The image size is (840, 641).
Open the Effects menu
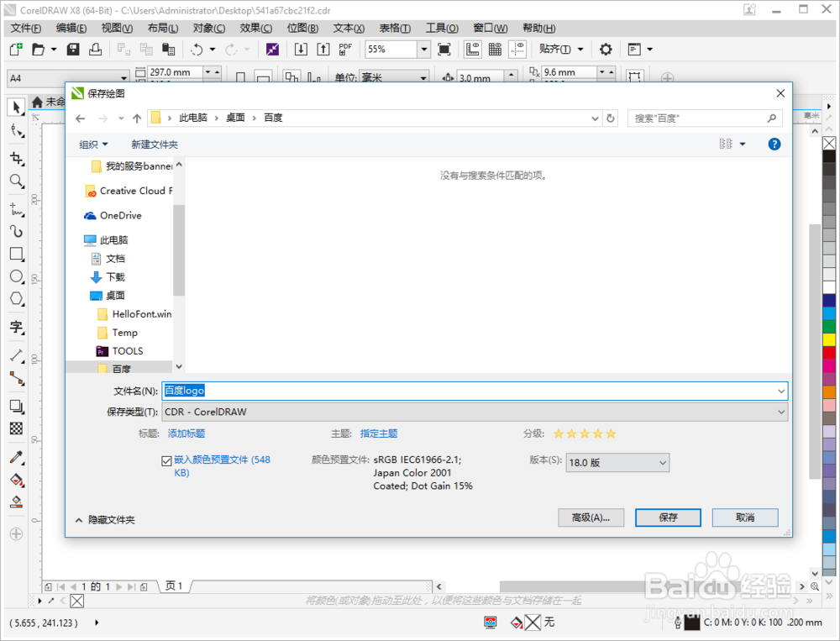[x=256, y=29]
